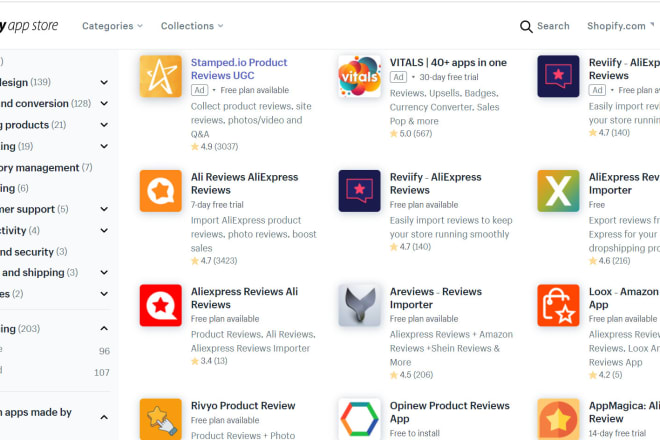Open Ali Reviews AliExpress Reviews title

click(245, 184)
